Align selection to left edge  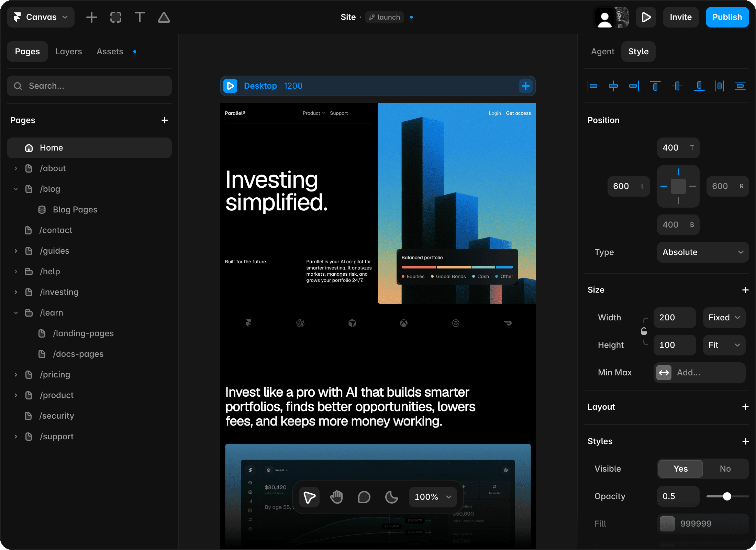(x=592, y=86)
